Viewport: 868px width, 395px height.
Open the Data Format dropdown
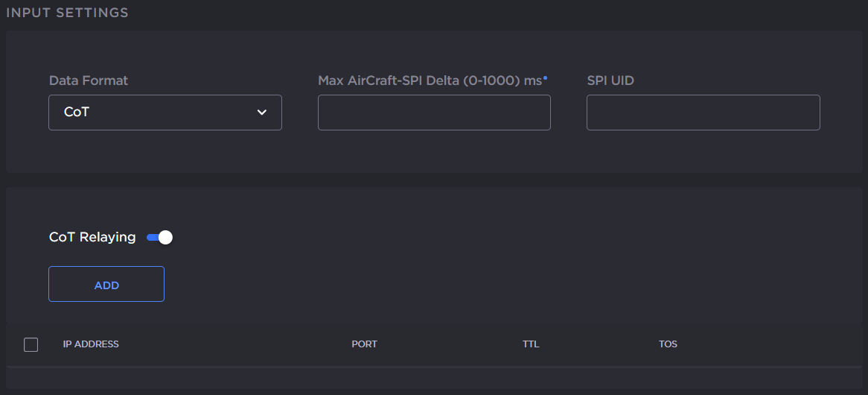165,113
